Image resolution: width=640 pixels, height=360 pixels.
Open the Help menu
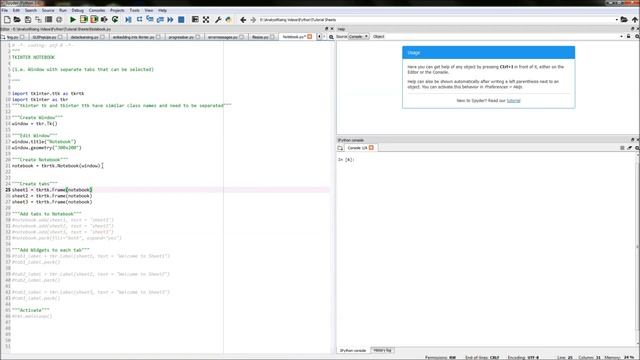point(162,10)
